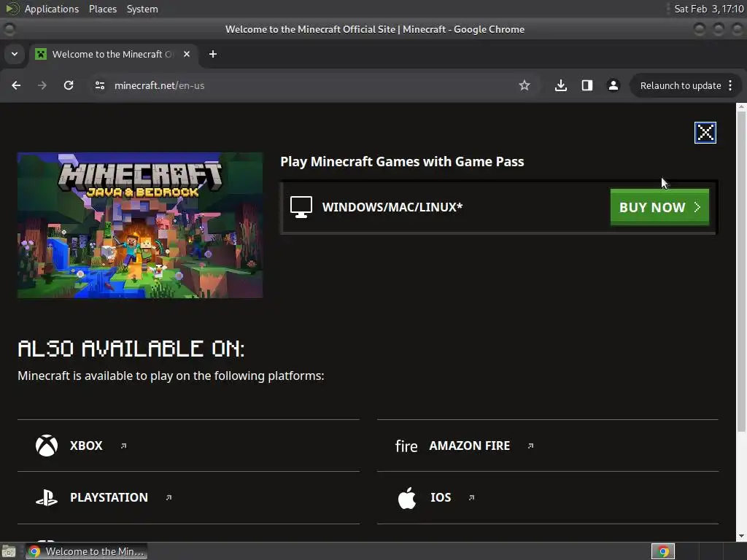The height and width of the screenshot is (560, 747).
Task: Click the Play Minecraft Games with Game Pass heading
Action: 402,161
